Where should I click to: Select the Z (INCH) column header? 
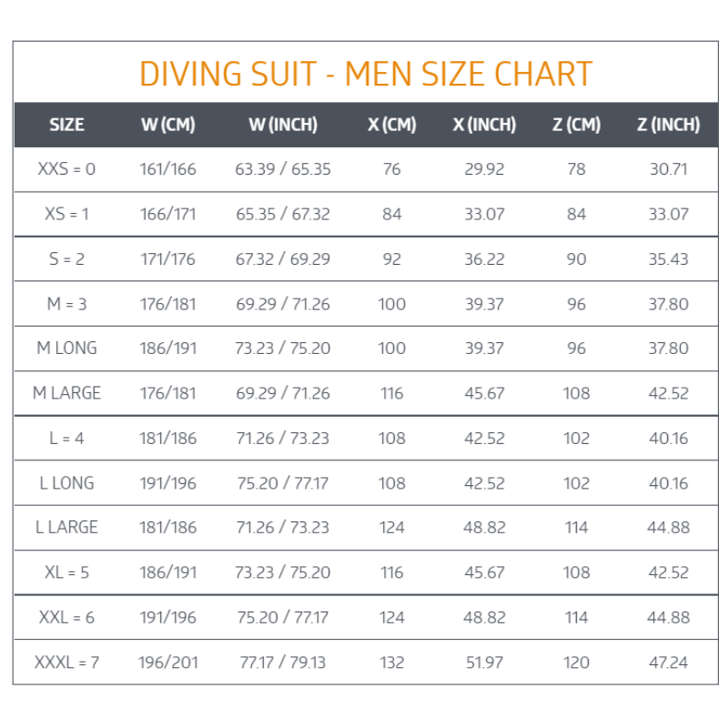pos(668,125)
